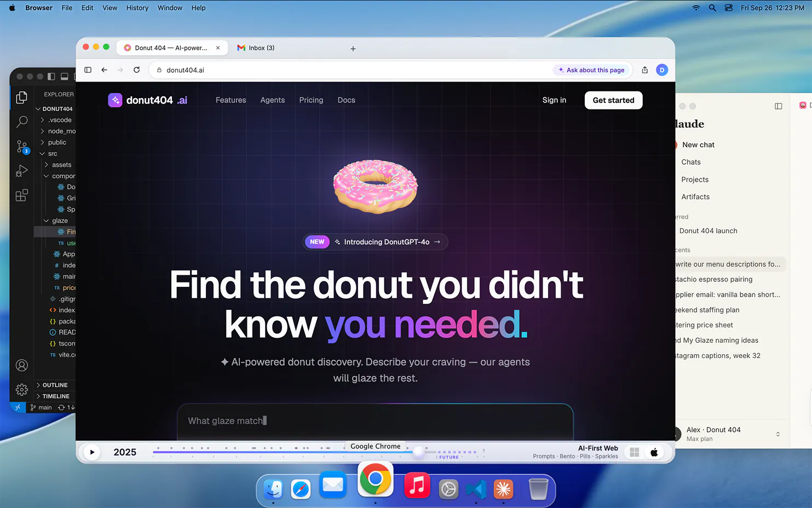Image resolution: width=812 pixels, height=508 pixels.
Task: Open Finder from the Dock
Action: 273,488
